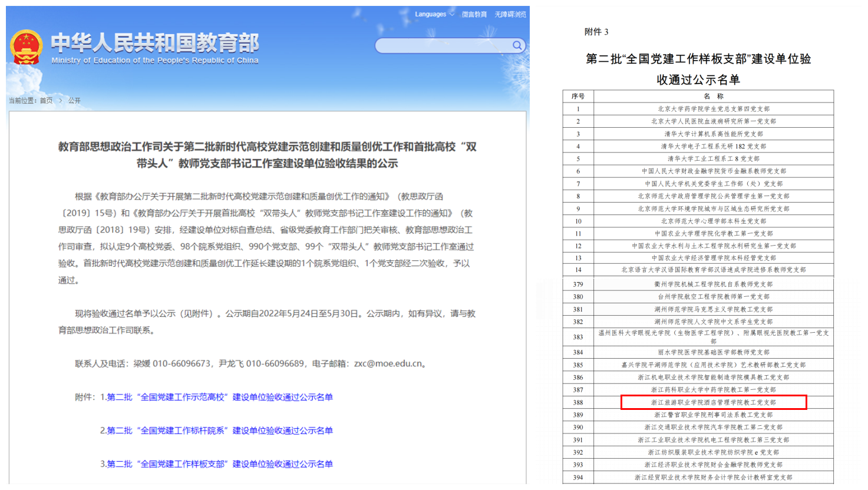Go to 首页 in breadcrumb
The height and width of the screenshot is (490, 868).
(x=47, y=101)
